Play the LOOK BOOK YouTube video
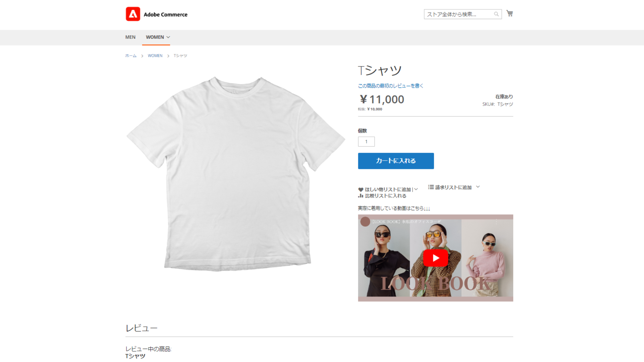The height and width of the screenshot is (362, 644). click(435, 258)
